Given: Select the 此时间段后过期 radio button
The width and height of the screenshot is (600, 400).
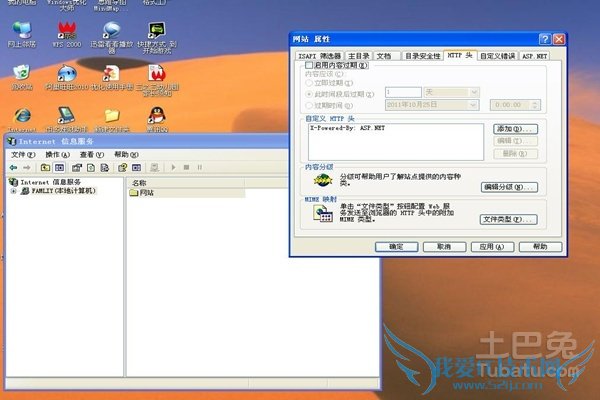Looking at the screenshot, I should click(309, 94).
